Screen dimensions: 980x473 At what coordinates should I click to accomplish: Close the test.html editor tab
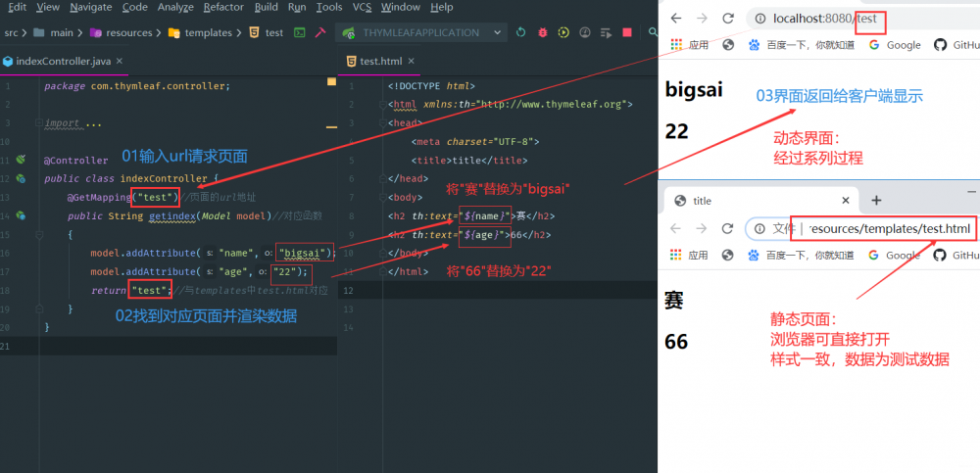pyautogui.click(x=411, y=61)
